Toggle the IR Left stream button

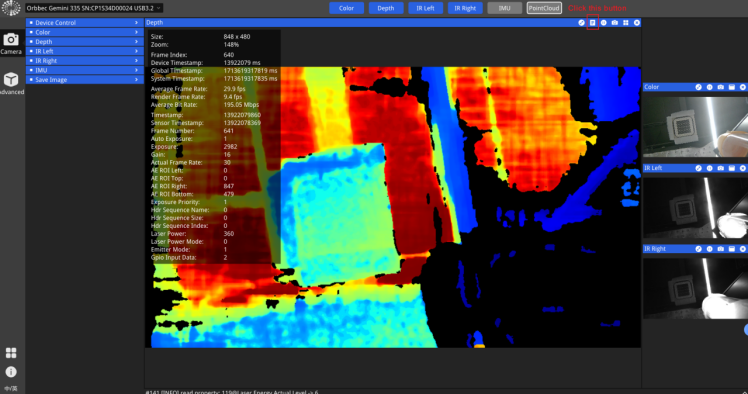pos(425,8)
